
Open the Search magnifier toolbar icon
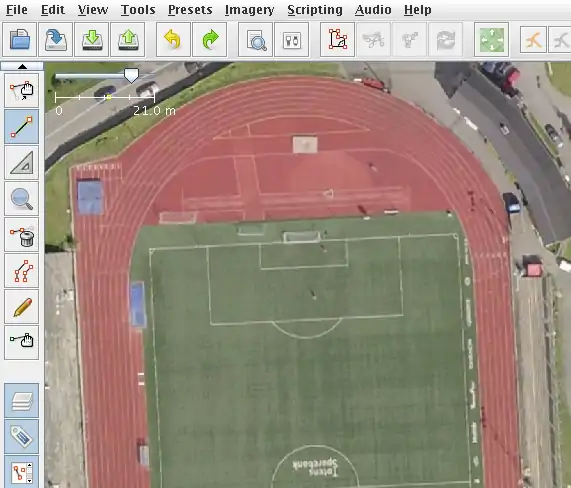tap(256, 39)
